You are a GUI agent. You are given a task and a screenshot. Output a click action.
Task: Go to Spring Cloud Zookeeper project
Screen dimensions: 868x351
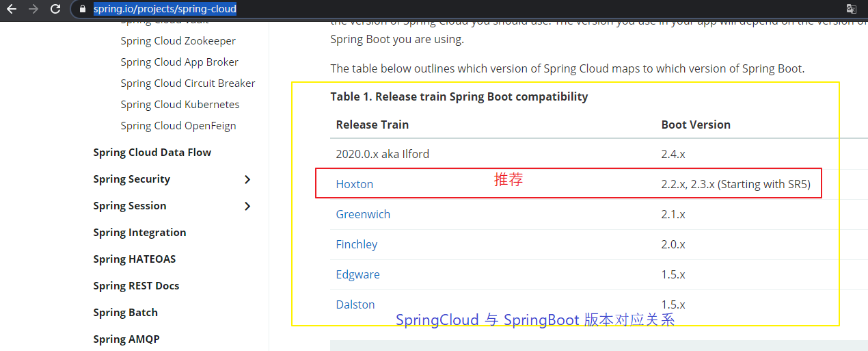pyautogui.click(x=178, y=41)
